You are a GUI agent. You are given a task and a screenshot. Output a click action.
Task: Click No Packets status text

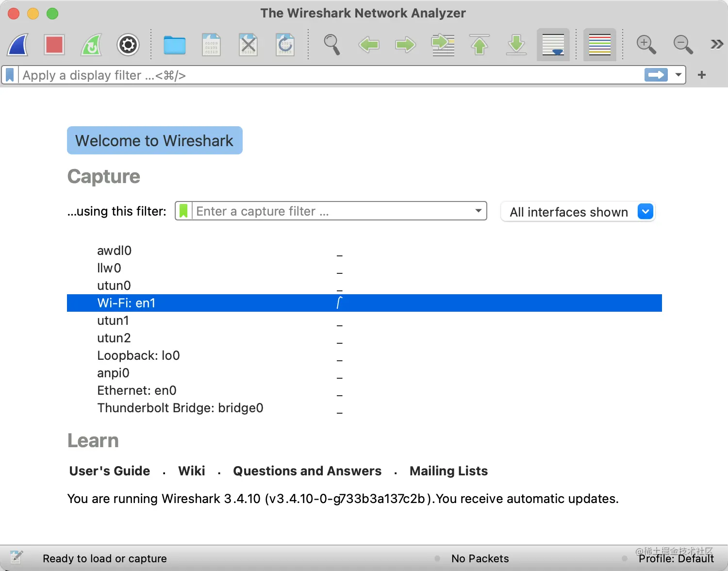[x=480, y=558]
